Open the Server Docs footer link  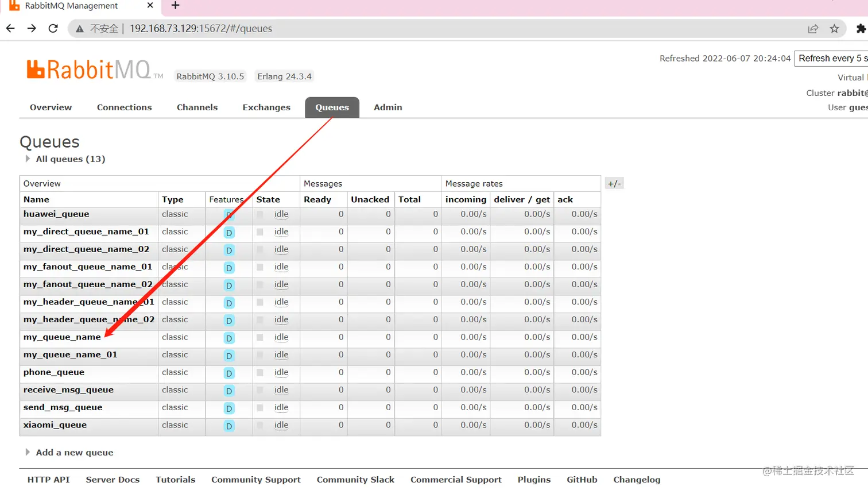pyautogui.click(x=113, y=480)
